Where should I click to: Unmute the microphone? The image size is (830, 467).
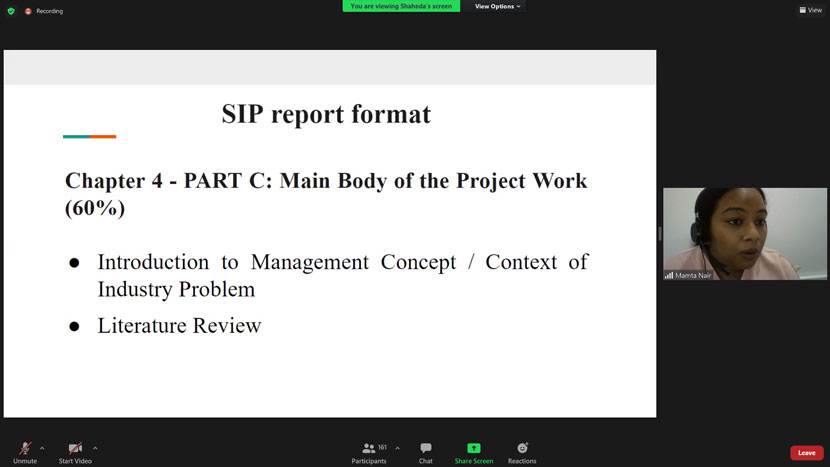[x=25, y=453]
